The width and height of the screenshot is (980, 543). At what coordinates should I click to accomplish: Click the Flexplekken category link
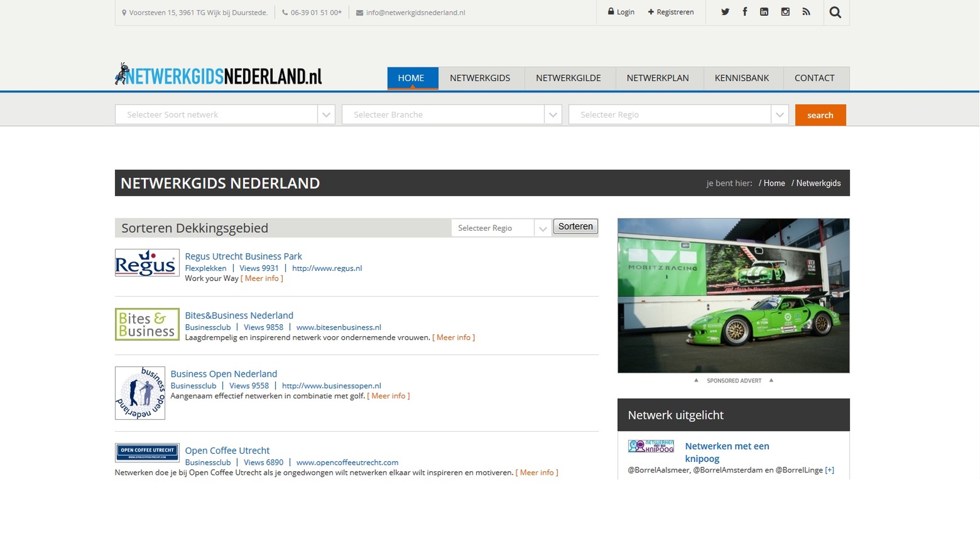[206, 268]
